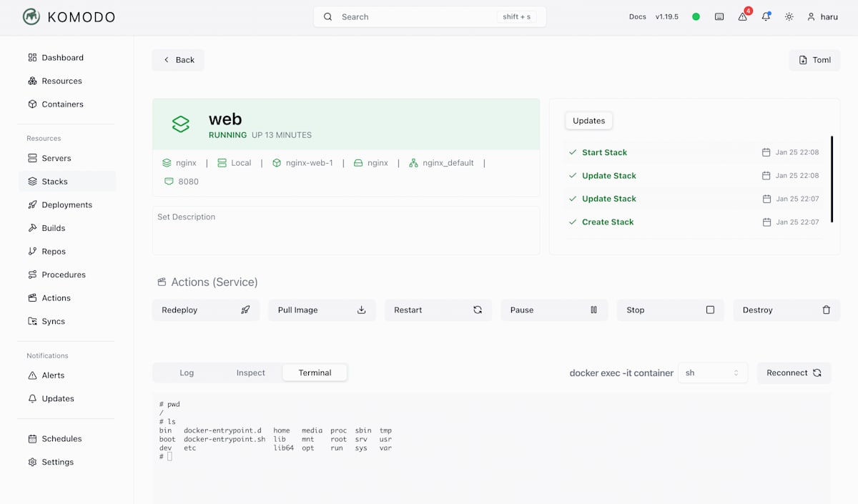
Task: Open Updates in sidebar
Action: 67,398
